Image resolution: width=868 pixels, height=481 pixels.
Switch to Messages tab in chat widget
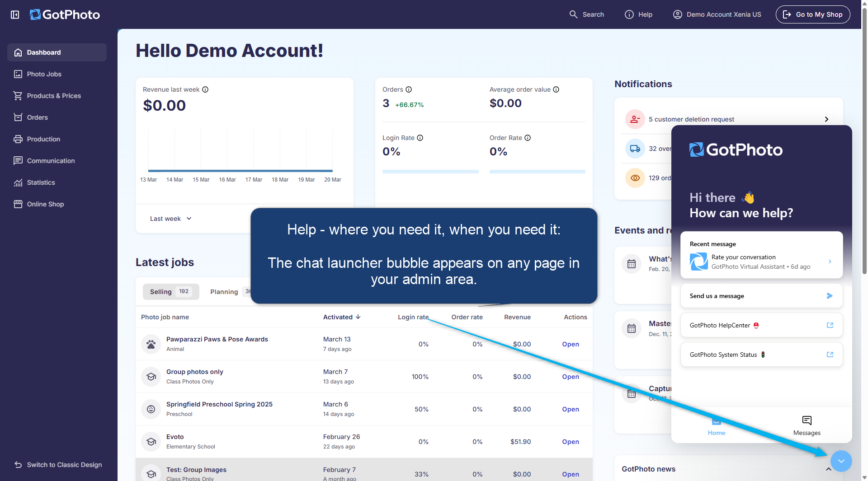pos(807,425)
